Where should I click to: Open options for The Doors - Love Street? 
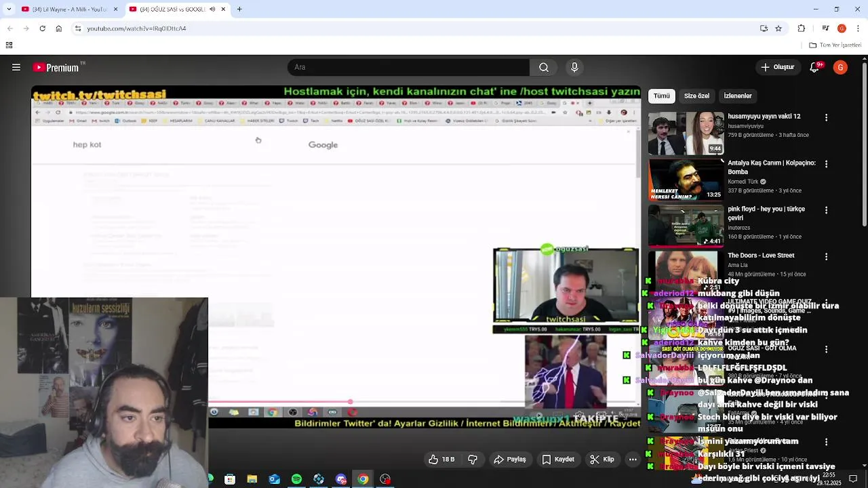pyautogui.click(x=826, y=256)
